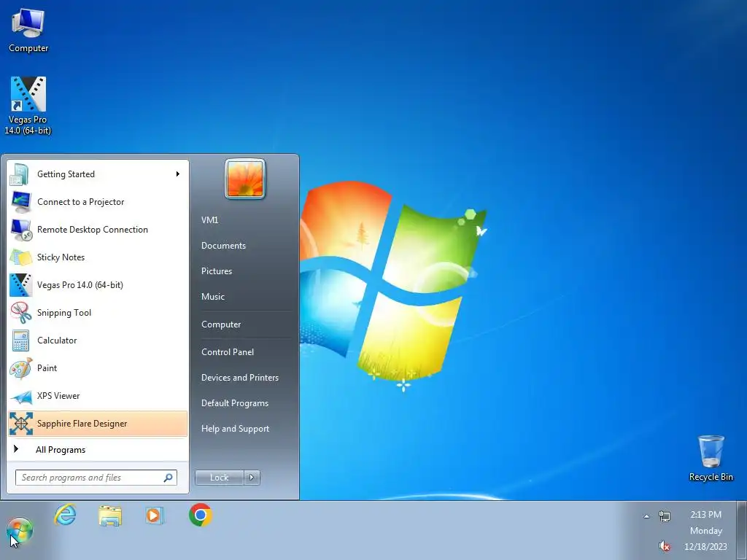Open the Sticky Notes icon
The image size is (747, 560).
(21, 257)
